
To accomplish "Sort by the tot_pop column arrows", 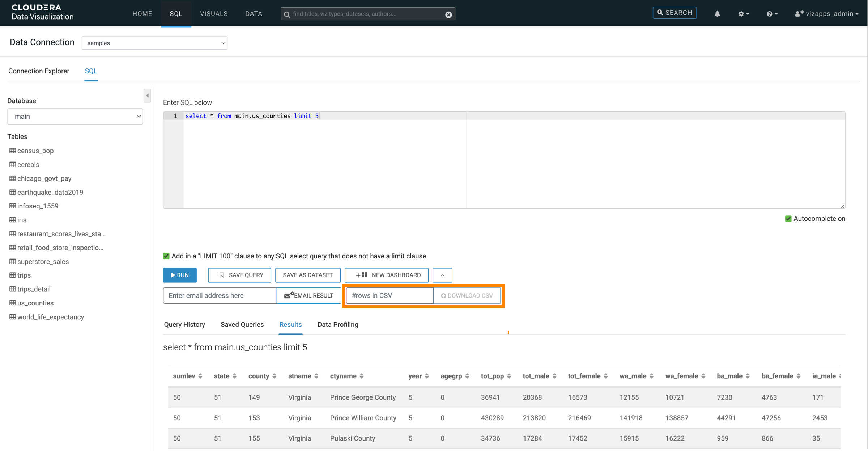I will (509, 376).
